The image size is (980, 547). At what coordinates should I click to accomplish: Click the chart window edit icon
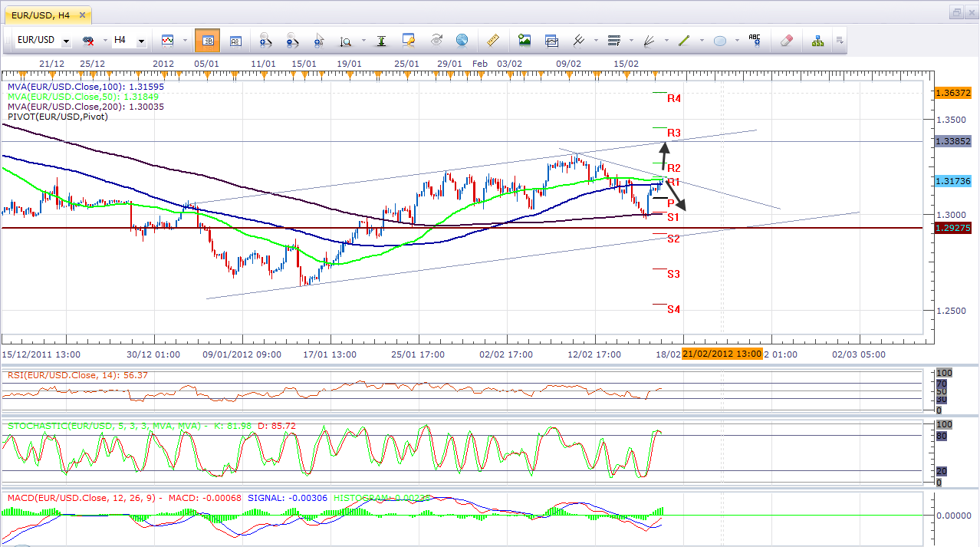point(409,41)
